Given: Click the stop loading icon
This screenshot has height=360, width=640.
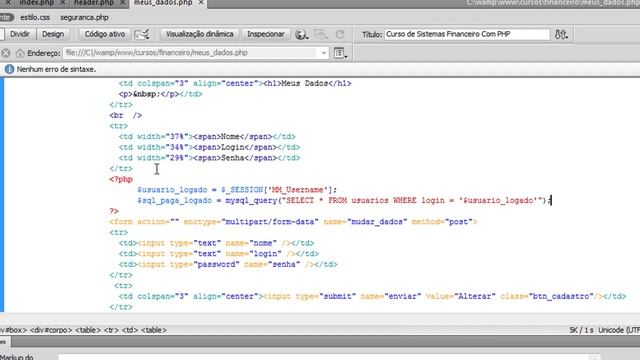Looking at the screenshot, I should (x=6, y=53).
